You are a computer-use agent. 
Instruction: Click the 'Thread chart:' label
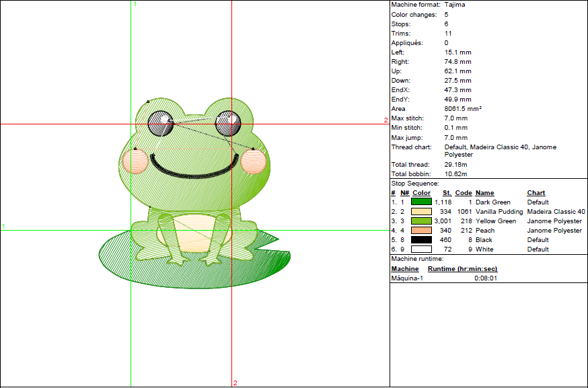pos(411,147)
